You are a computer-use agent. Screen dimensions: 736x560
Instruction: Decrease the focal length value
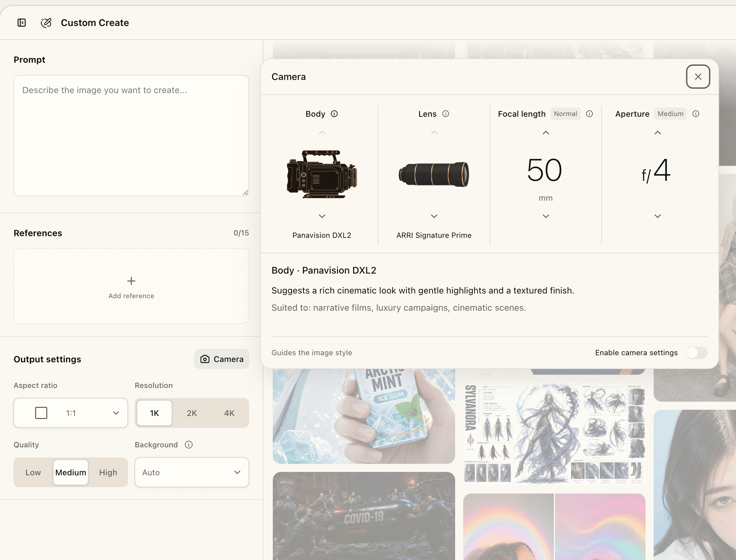[x=546, y=216]
